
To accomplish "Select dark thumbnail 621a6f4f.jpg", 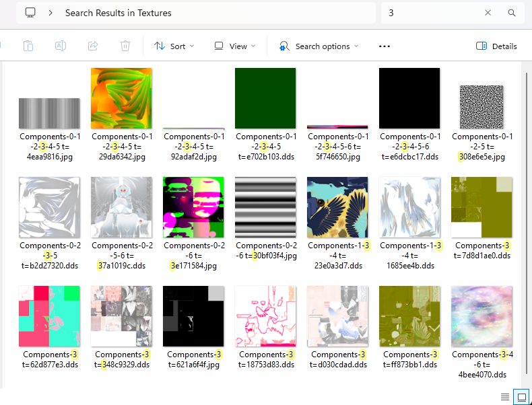I will click(x=193, y=316).
